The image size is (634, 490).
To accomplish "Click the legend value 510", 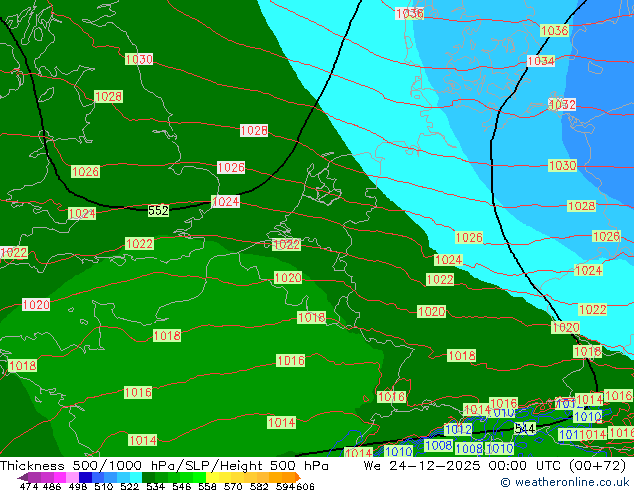I will tap(104, 486).
